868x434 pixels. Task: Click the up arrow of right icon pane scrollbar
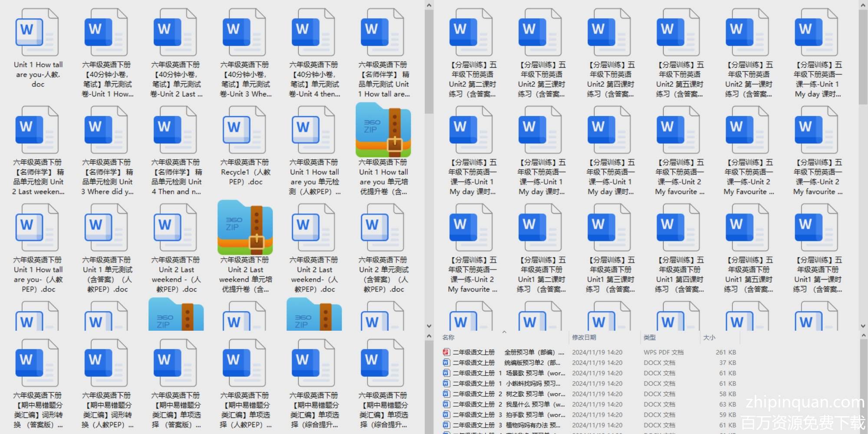[x=863, y=5]
